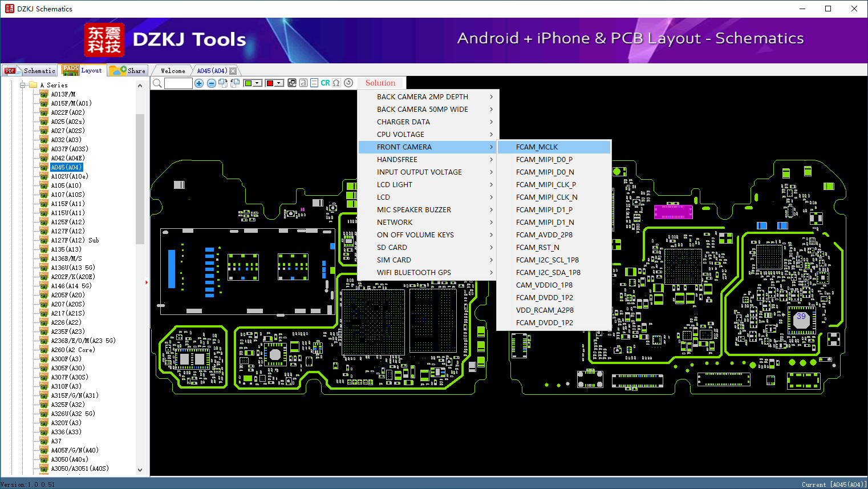Choose FCAM_MCLK from the submenu
The width and height of the screenshot is (868, 489).
554,147
